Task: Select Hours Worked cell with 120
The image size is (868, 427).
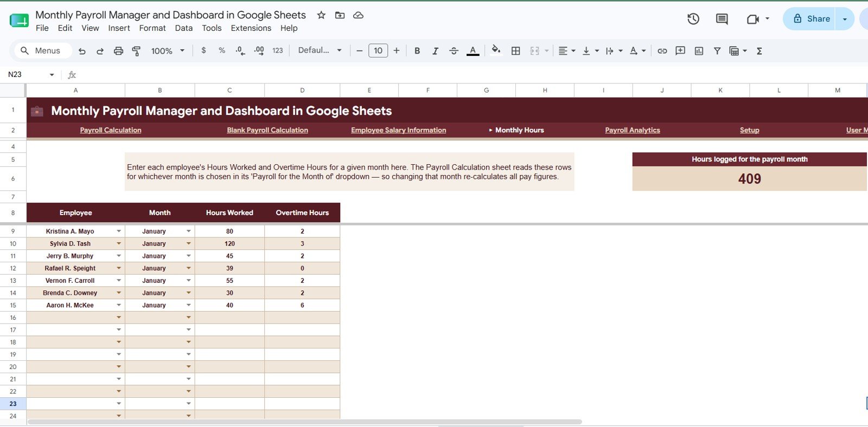Action: click(229, 244)
